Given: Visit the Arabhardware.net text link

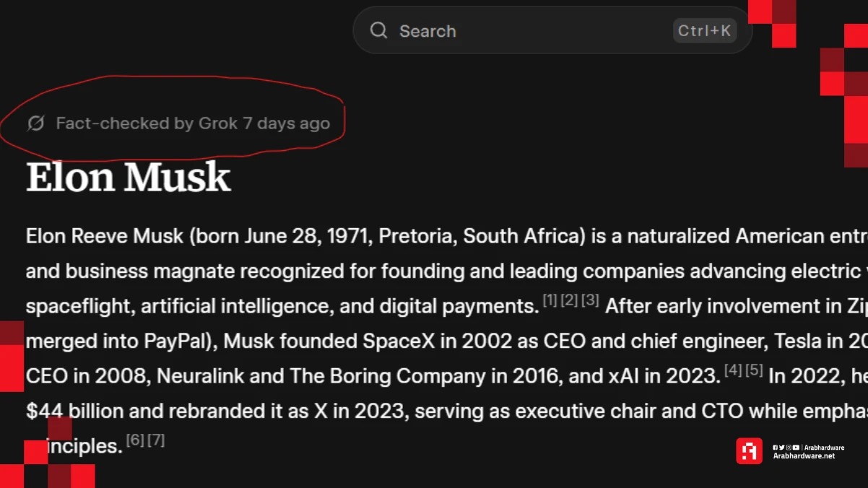Looking at the screenshot, I should tap(804, 456).
